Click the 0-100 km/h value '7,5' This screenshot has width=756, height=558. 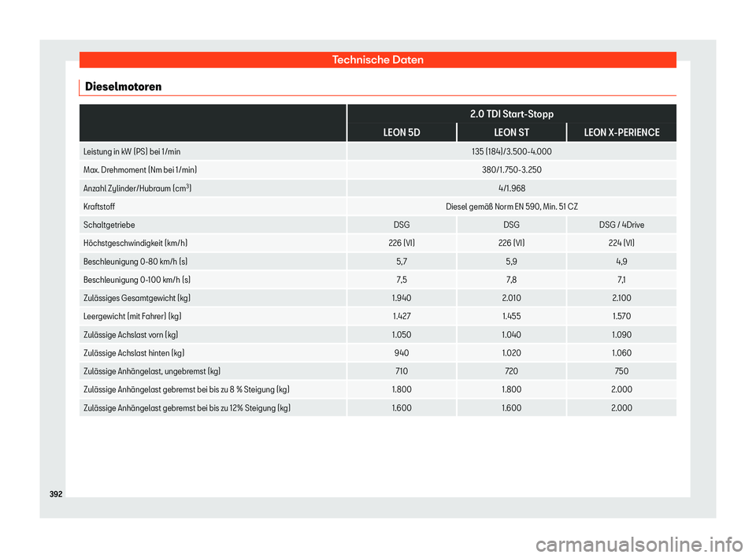[x=402, y=280]
